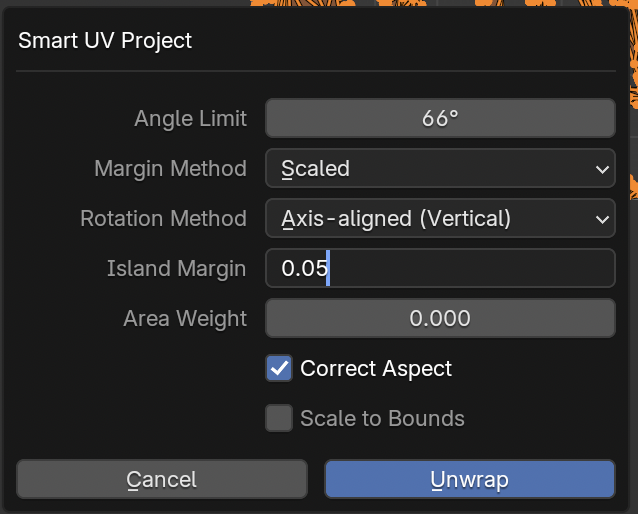Click the Correct Aspect label text
638x514 pixels.
point(376,369)
